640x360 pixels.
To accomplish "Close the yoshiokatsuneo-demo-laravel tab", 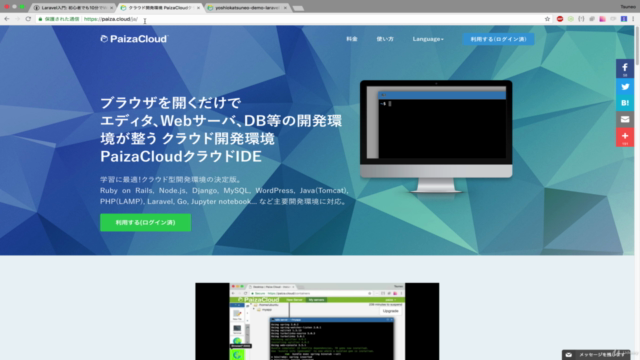I will coord(285,8).
